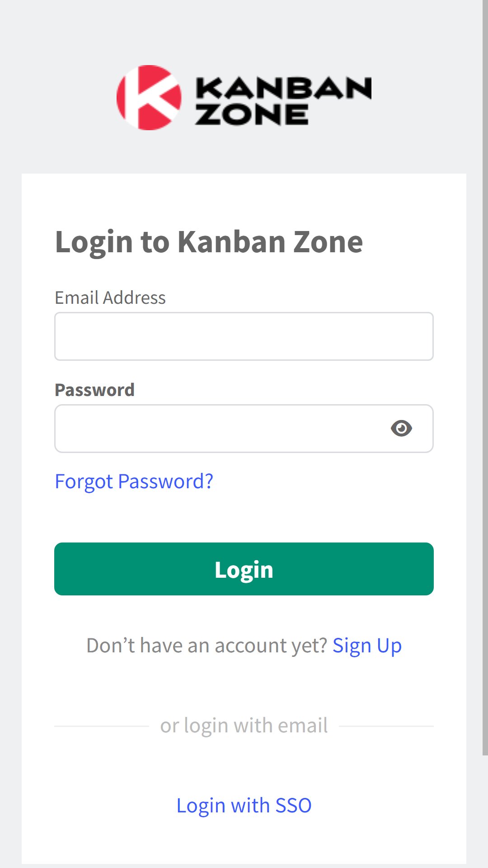Click the Email Address label
The width and height of the screenshot is (488, 868).
[x=110, y=297]
